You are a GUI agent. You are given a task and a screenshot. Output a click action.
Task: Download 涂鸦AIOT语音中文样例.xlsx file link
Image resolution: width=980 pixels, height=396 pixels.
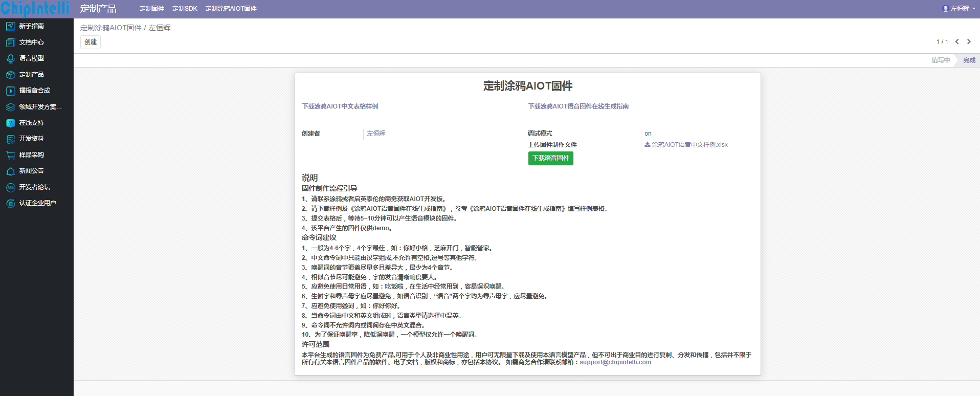tap(689, 145)
